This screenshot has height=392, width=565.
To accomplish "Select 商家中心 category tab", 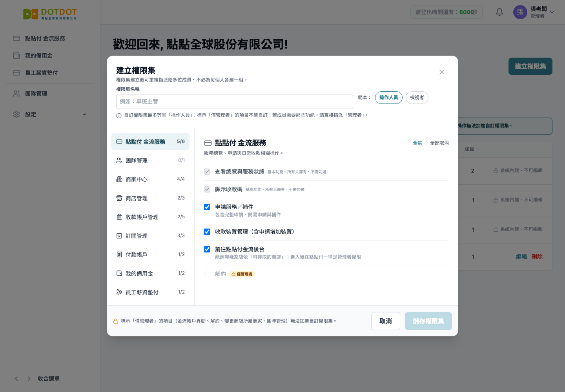I will coord(150,179).
